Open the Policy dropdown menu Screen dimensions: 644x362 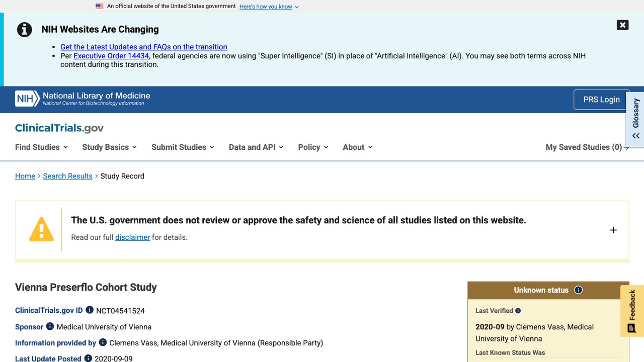point(313,147)
